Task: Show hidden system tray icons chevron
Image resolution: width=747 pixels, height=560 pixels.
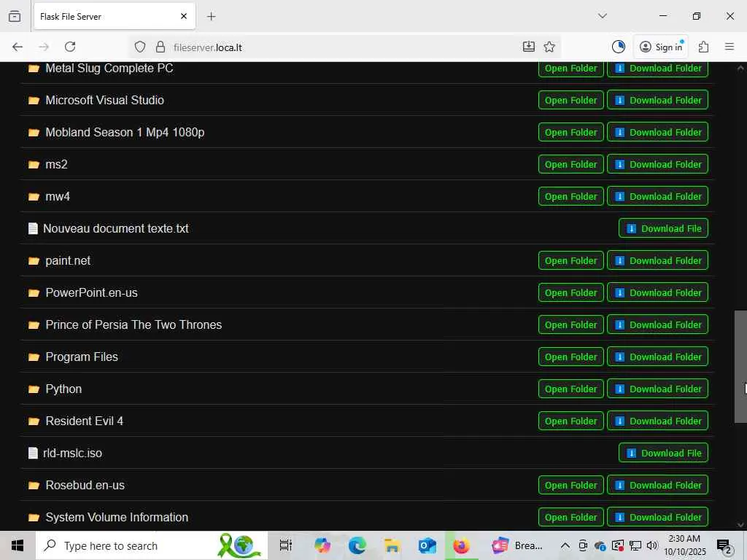Action: click(x=565, y=545)
